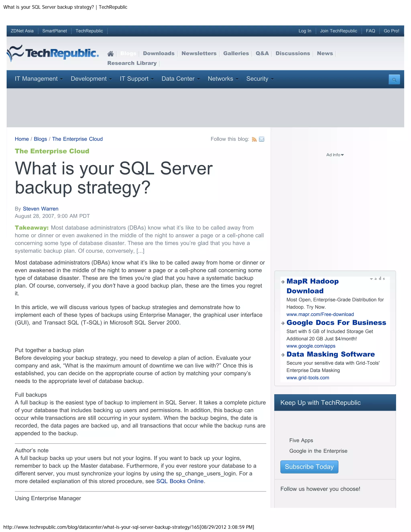Open the Research Library section
The height and width of the screenshot is (532, 411).
click(x=132, y=63)
